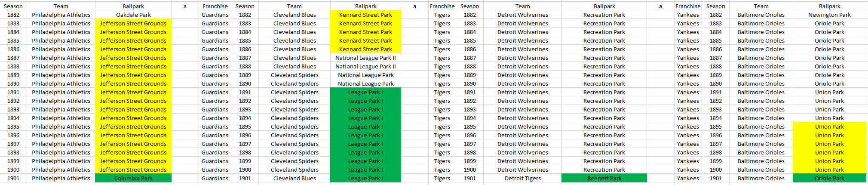Select the Detroit Tigers team cell
This screenshot has height=185, width=868.
point(522,178)
